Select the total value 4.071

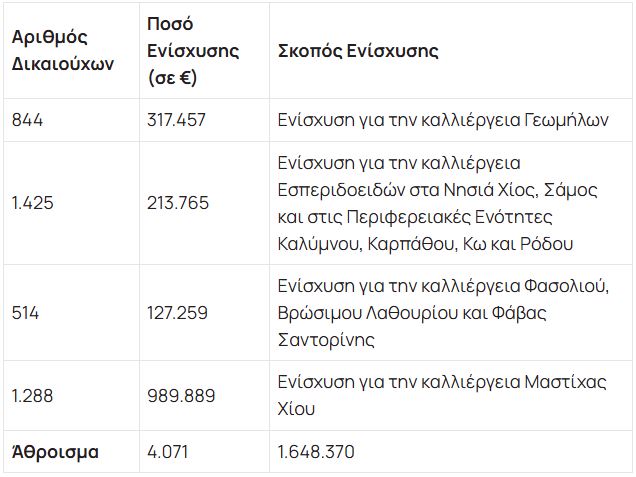point(169,452)
